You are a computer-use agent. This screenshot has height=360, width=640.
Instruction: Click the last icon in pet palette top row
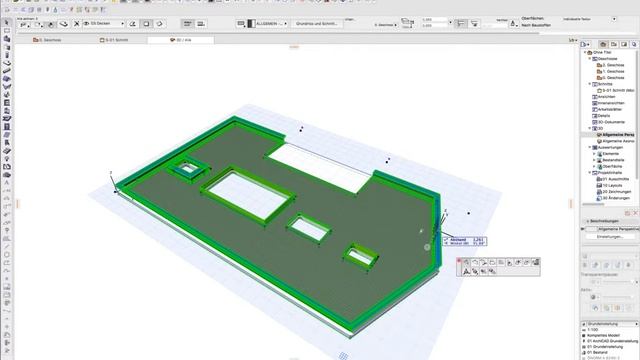click(536, 262)
